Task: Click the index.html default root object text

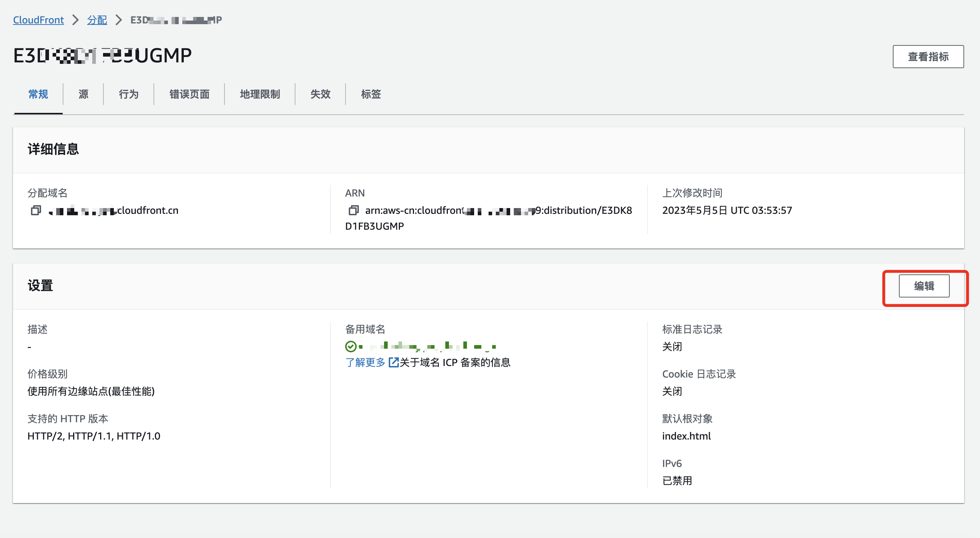Action: 686,436
